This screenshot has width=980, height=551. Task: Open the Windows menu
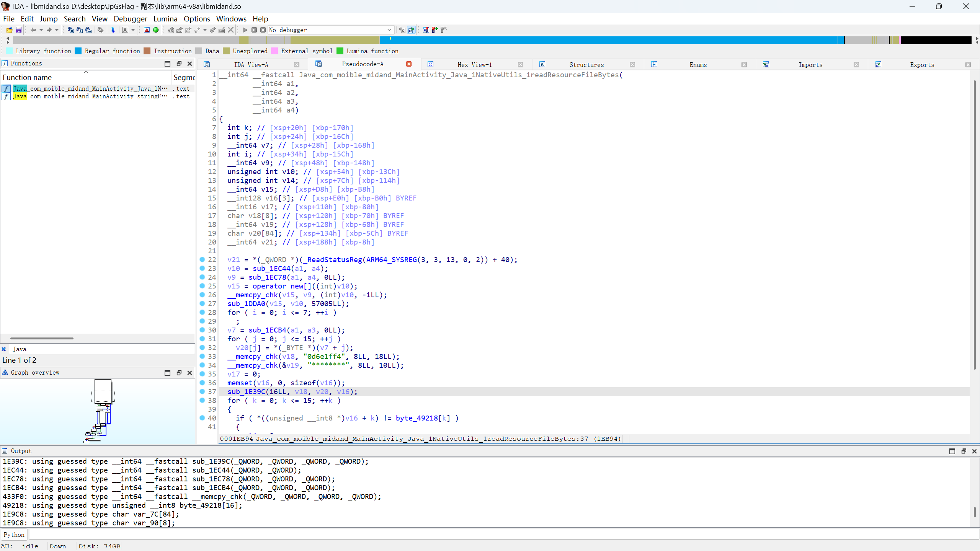231,19
